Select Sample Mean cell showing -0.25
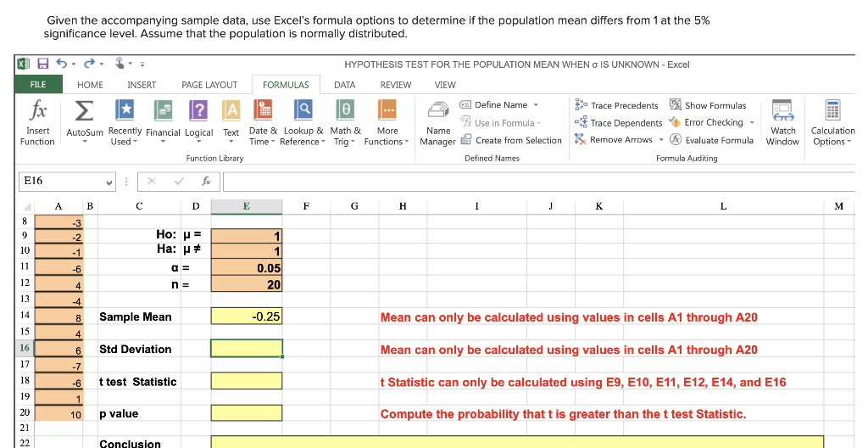The width and height of the screenshot is (868, 448). tap(247, 316)
